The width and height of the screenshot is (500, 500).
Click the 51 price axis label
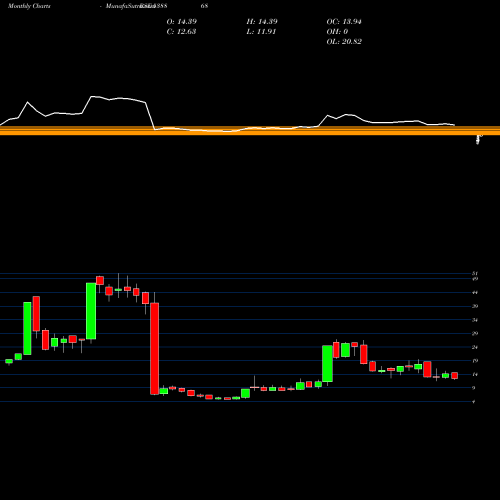click(x=475, y=273)
